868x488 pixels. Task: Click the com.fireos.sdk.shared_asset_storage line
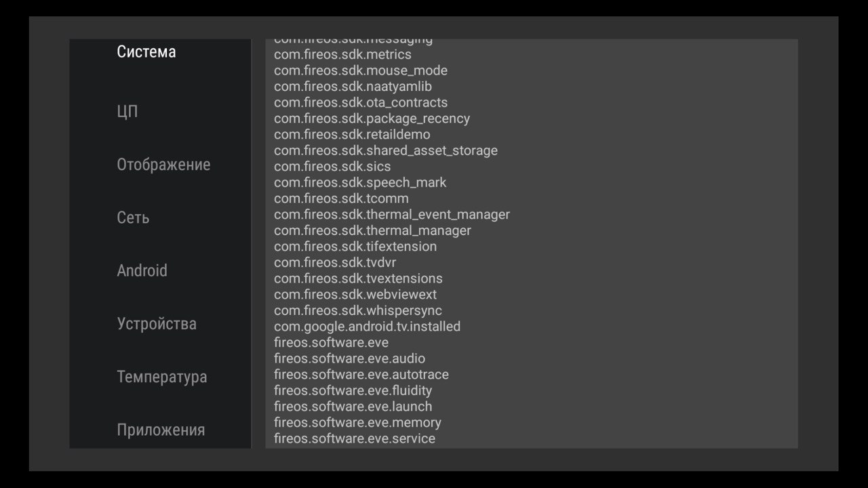(x=386, y=150)
